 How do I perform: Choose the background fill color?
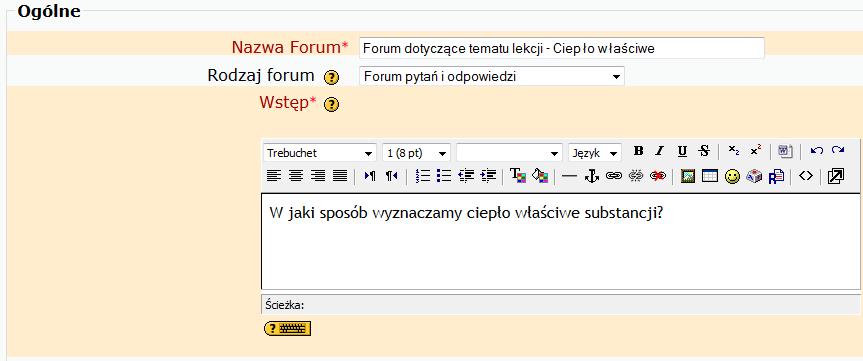[x=540, y=176]
